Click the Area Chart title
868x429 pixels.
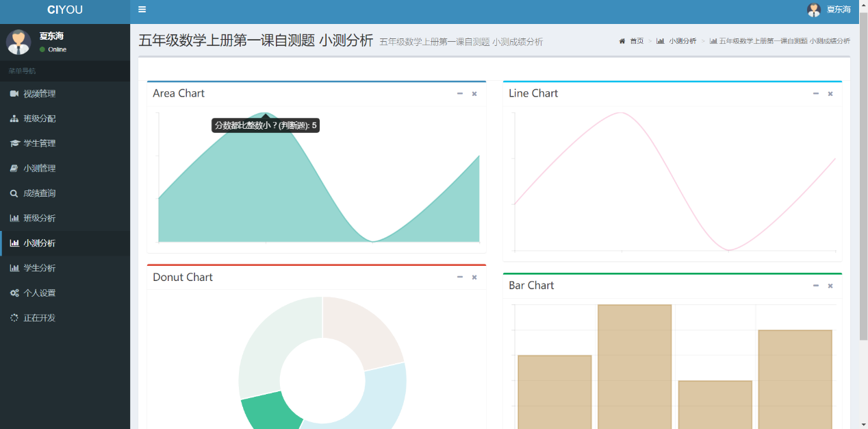pos(179,93)
